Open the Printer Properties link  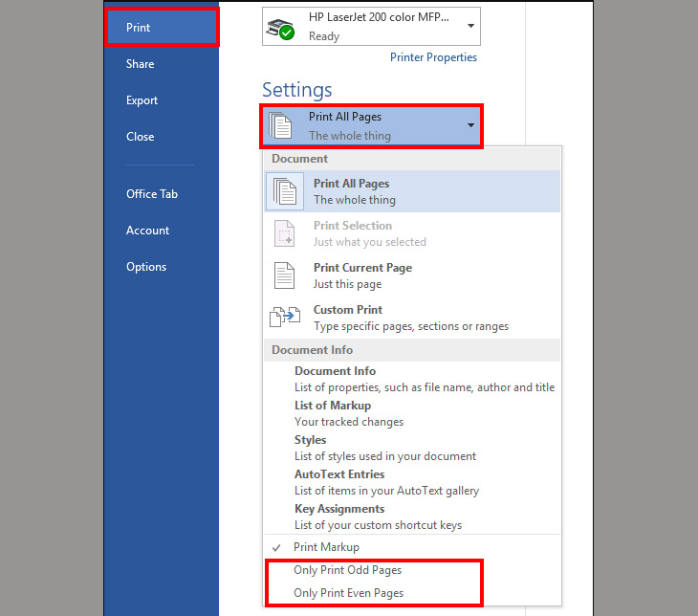pyautogui.click(x=433, y=57)
